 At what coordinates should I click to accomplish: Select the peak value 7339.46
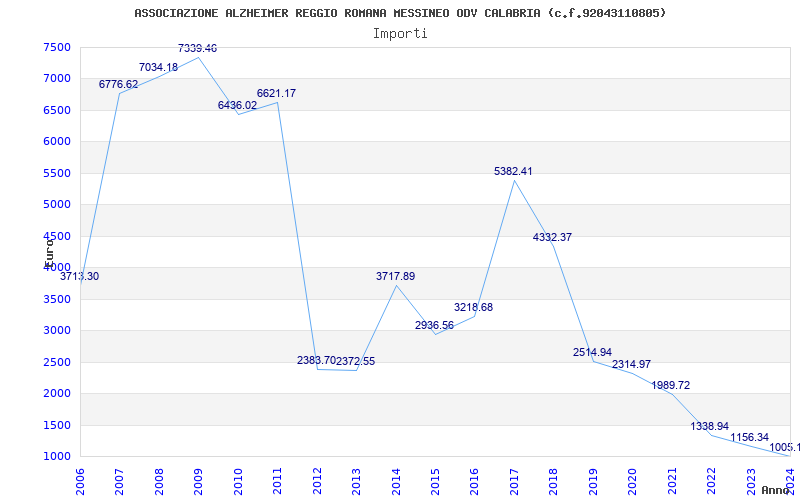(197, 48)
